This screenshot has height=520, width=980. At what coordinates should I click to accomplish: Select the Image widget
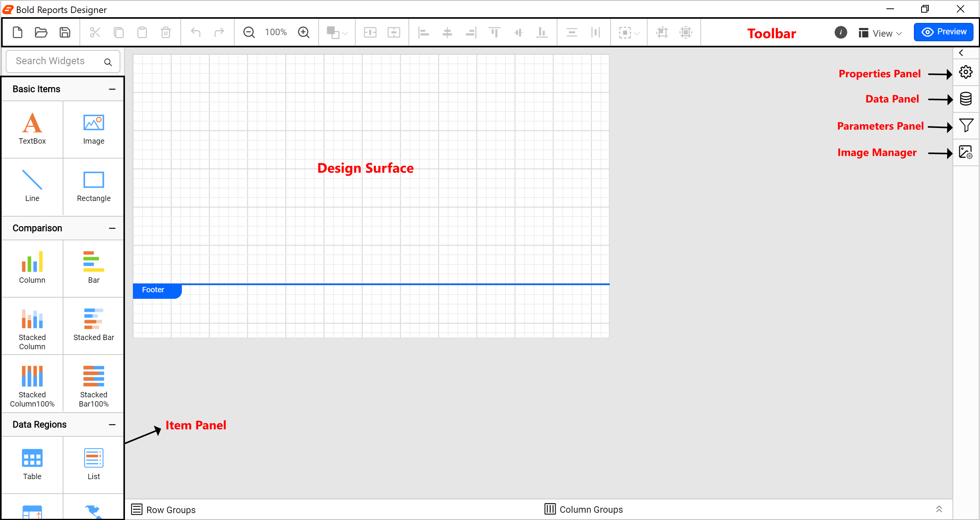pyautogui.click(x=94, y=129)
